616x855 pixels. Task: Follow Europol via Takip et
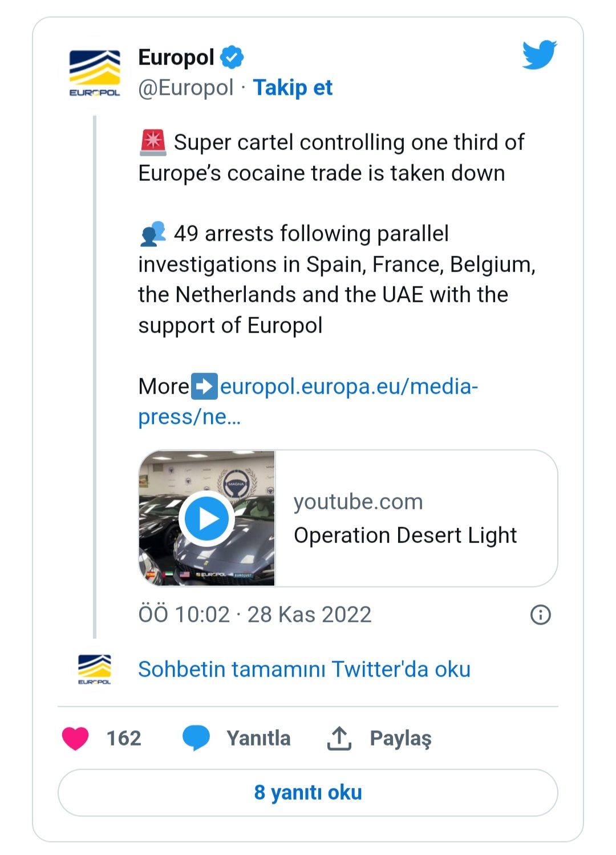pos(293,88)
